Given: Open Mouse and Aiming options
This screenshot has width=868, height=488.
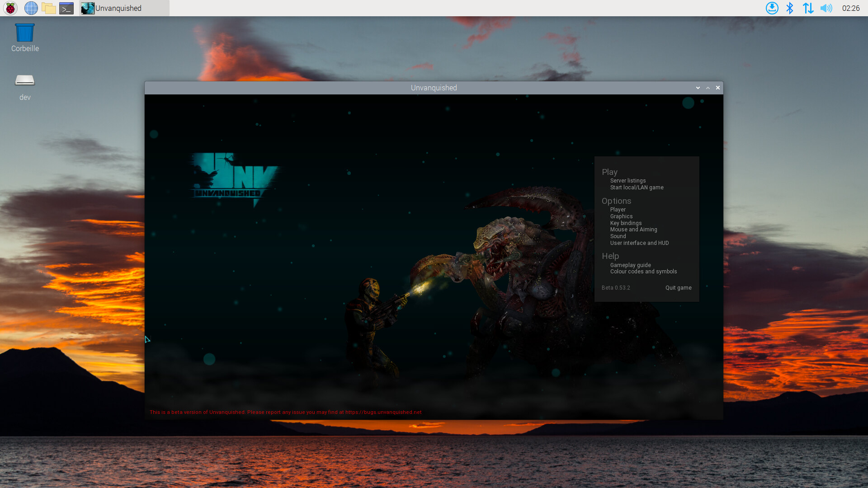Looking at the screenshot, I should point(633,230).
